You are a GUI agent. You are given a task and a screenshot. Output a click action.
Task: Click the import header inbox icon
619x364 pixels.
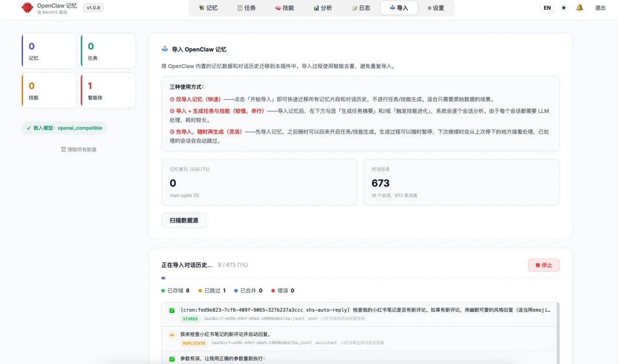coord(164,49)
